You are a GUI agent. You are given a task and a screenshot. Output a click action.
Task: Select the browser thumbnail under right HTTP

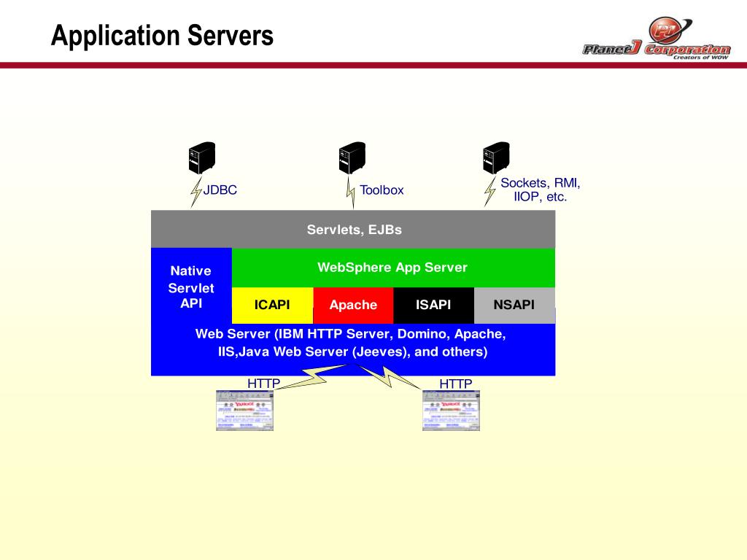click(x=451, y=411)
